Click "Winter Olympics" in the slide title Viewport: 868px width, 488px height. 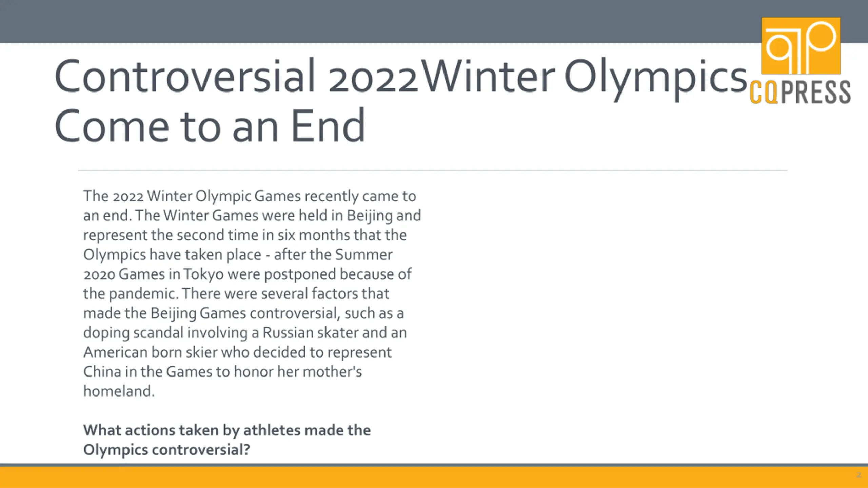tap(583, 76)
